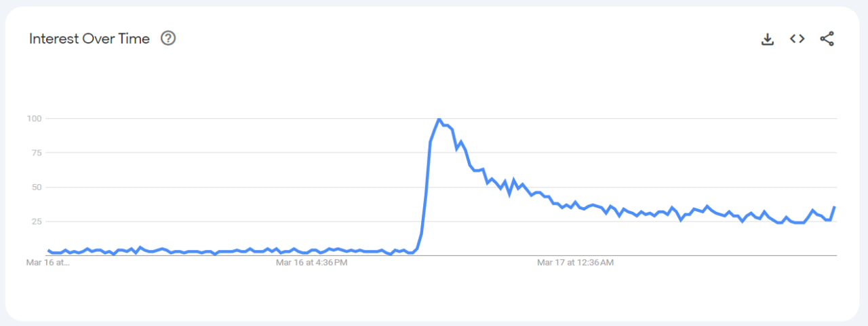Open the embed code icon
Image resolution: width=868 pixels, height=326 pixels.
(797, 39)
